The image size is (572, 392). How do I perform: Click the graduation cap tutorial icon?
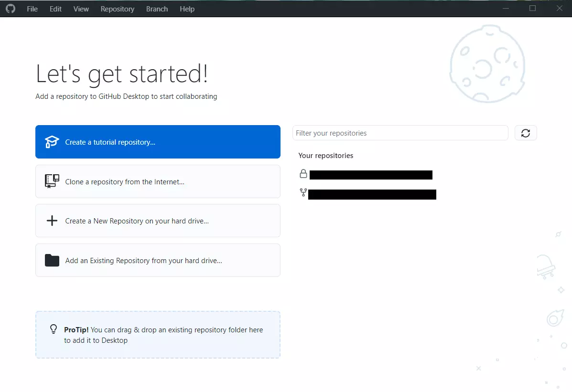coord(52,142)
